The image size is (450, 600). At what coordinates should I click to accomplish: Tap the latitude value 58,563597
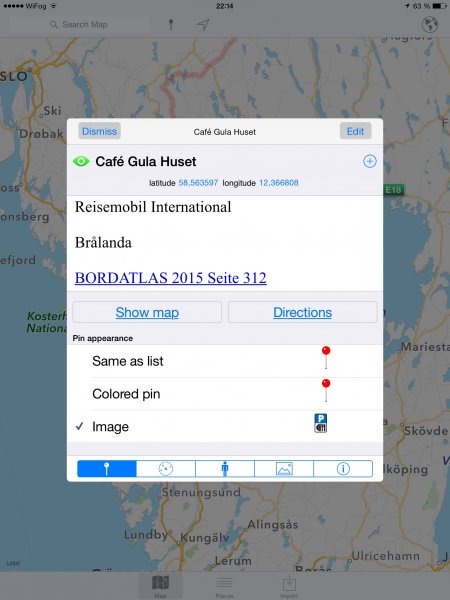coord(198,183)
